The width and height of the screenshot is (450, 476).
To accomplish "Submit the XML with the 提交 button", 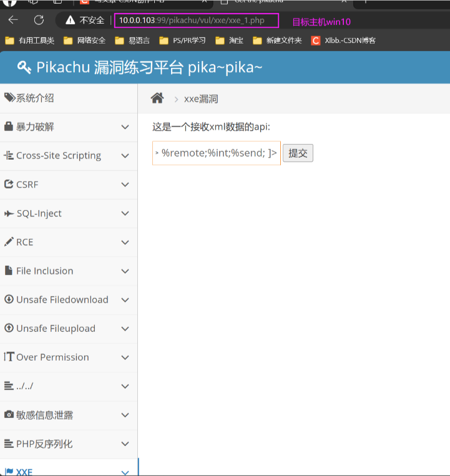I will point(298,153).
